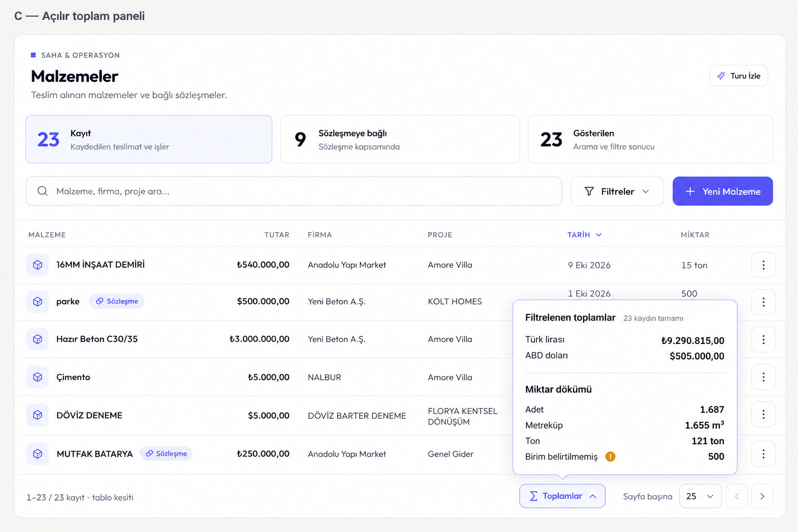Go to the previous page arrow

[x=737, y=496]
